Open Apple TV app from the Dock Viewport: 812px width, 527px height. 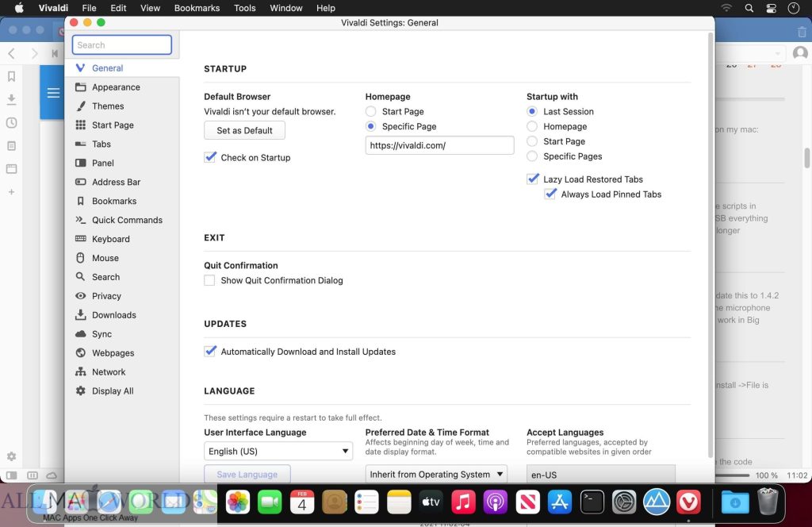pyautogui.click(x=431, y=502)
